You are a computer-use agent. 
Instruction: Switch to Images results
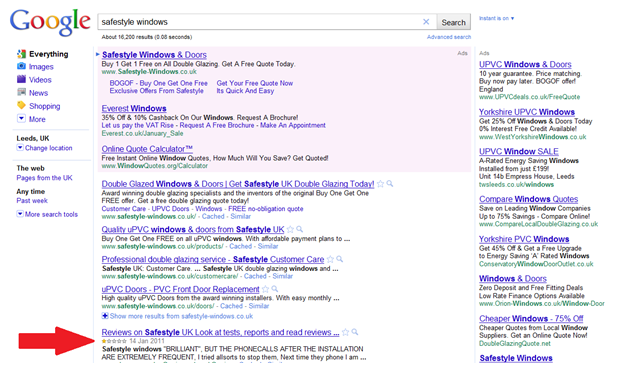tap(41, 67)
